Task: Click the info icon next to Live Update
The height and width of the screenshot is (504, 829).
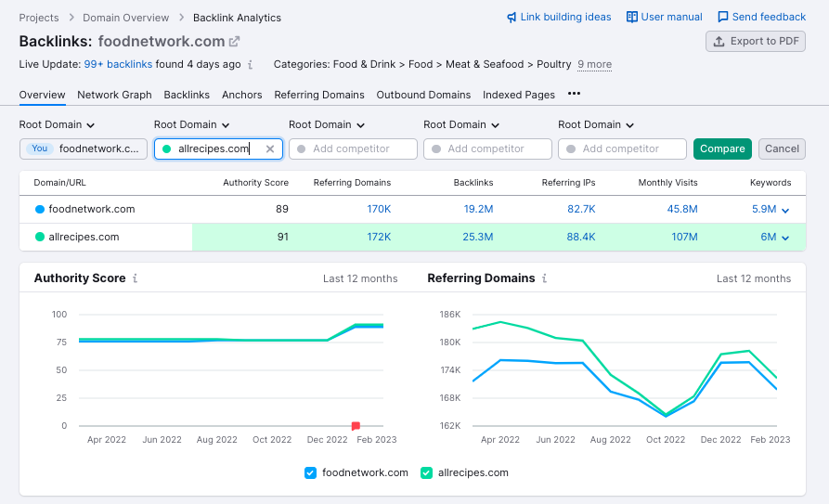Action: pos(251,65)
